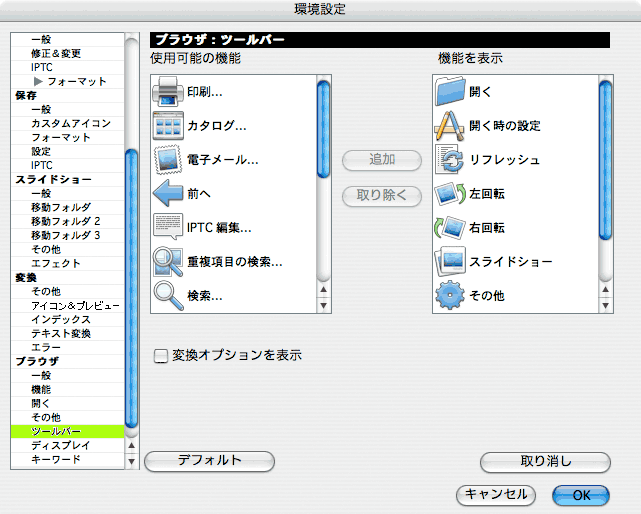Click 使用可能の機能 list scroll down arrow
The width and height of the screenshot is (641, 514).
point(323,305)
